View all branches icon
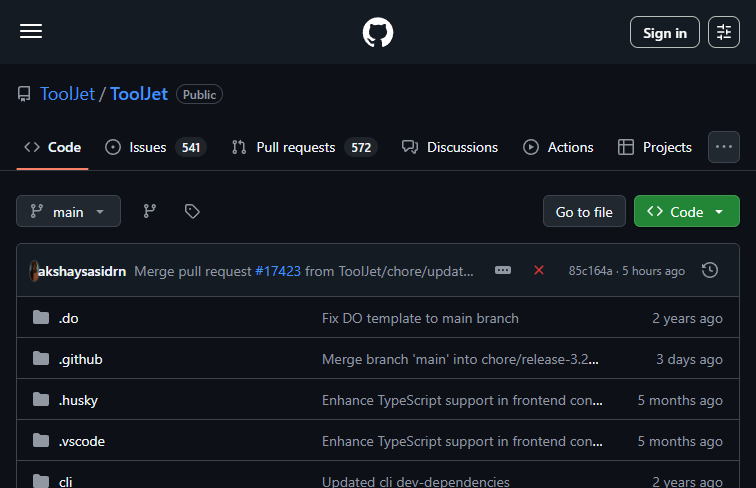The height and width of the screenshot is (488, 756). pyautogui.click(x=149, y=211)
